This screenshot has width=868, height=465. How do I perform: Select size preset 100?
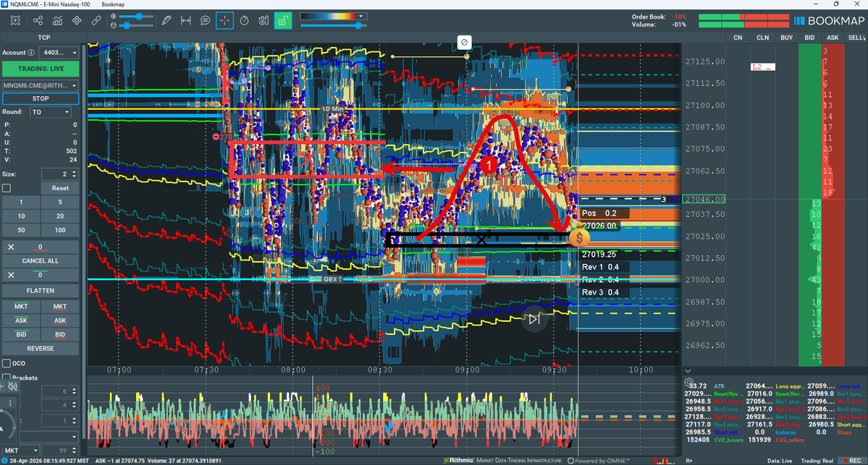click(x=60, y=230)
